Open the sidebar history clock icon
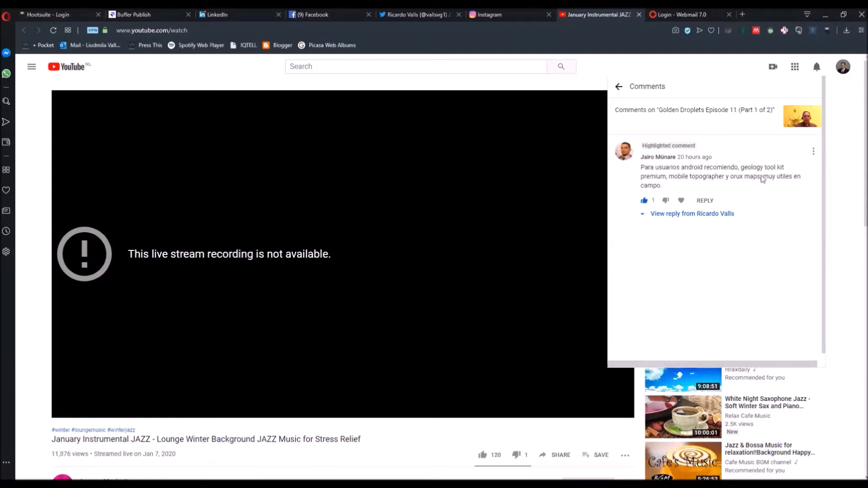Screen dimensions: 868x488 click(6, 231)
